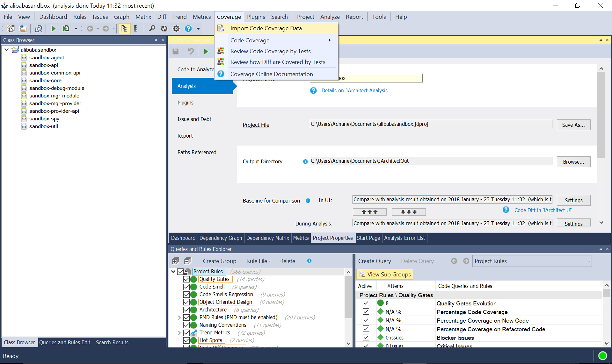The image size is (612, 364).
Task: Collapse the Project Rules tree node
Action: click(173, 272)
